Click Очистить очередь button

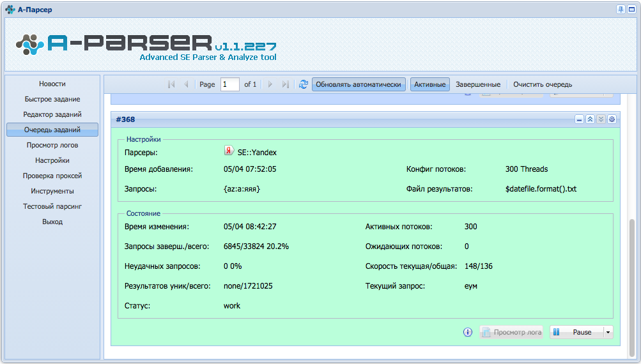543,84
